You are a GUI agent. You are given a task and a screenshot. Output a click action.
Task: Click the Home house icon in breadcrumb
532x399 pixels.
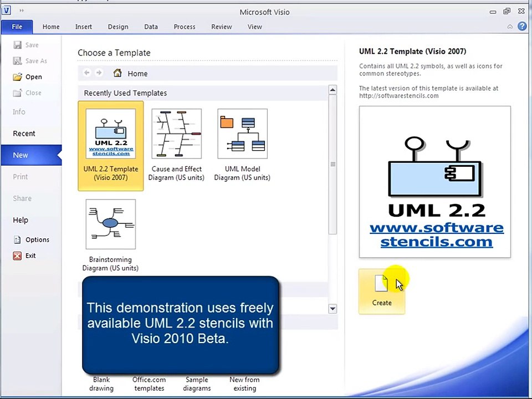(x=117, y=73)
